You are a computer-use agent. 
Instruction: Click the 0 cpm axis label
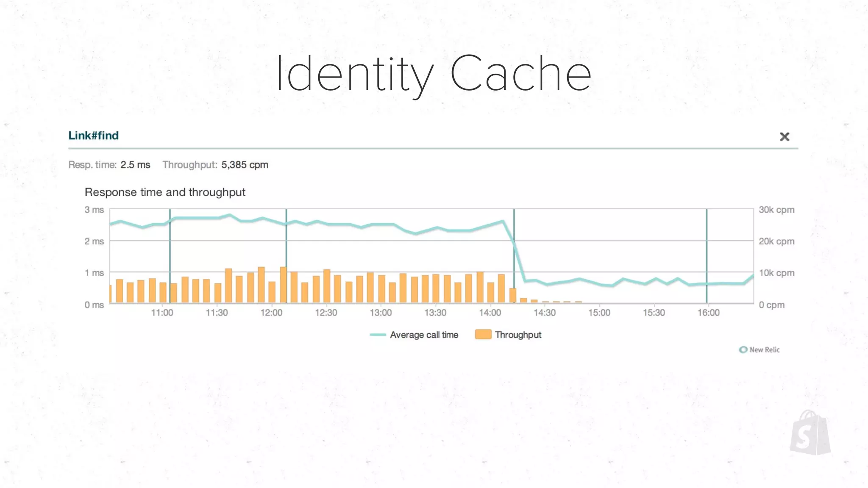coord(772,305)
